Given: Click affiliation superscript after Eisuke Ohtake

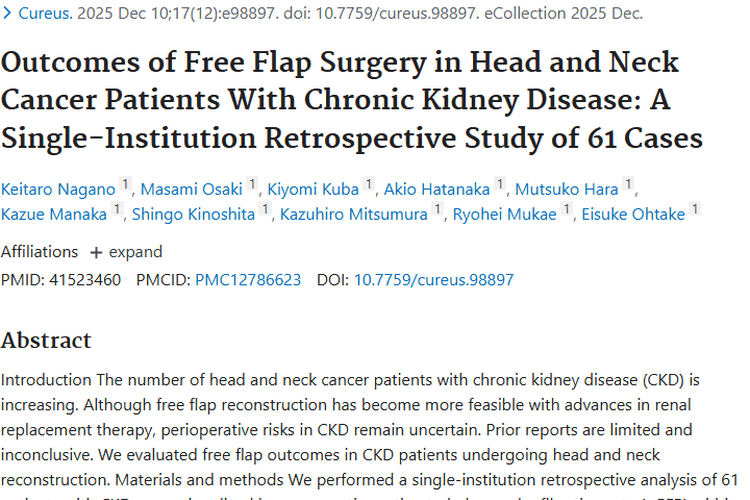Looking at the screenshot, I should tap(694, 209).
